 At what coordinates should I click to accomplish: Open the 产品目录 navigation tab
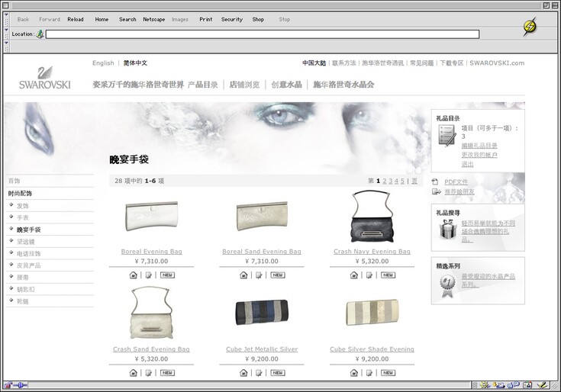203,85
